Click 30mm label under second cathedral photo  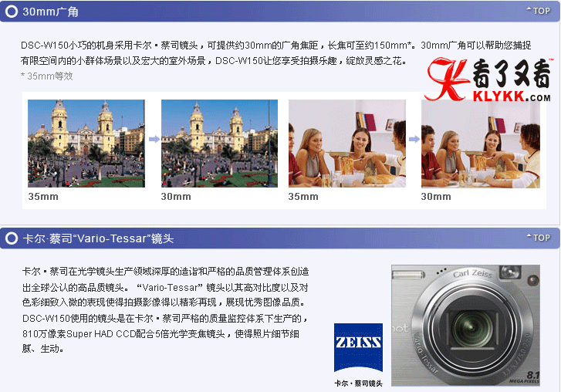176,196
